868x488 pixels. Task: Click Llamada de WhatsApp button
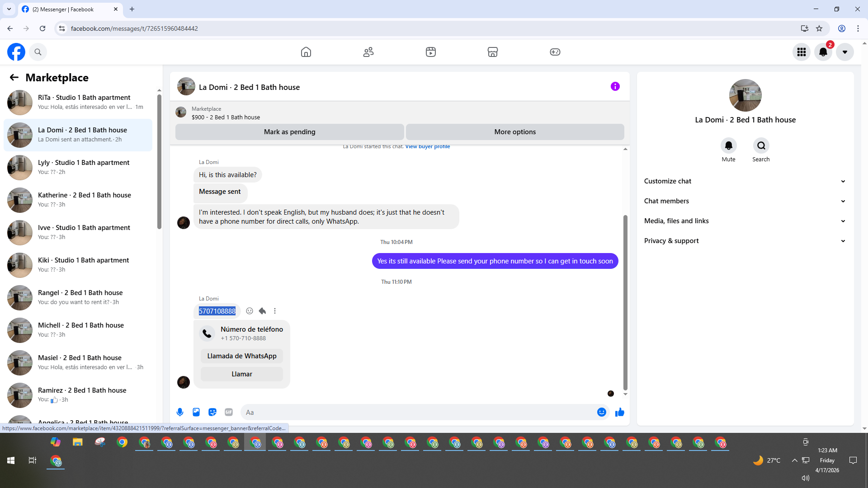[x=242, y=356]
